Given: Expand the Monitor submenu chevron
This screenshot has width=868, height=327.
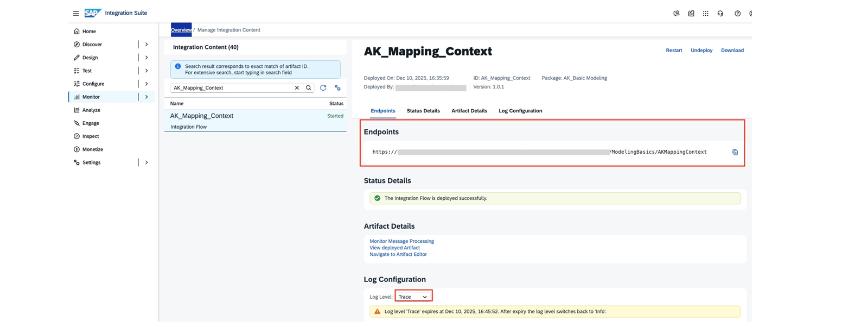Looking at the screenshot, I should point(146,97).
